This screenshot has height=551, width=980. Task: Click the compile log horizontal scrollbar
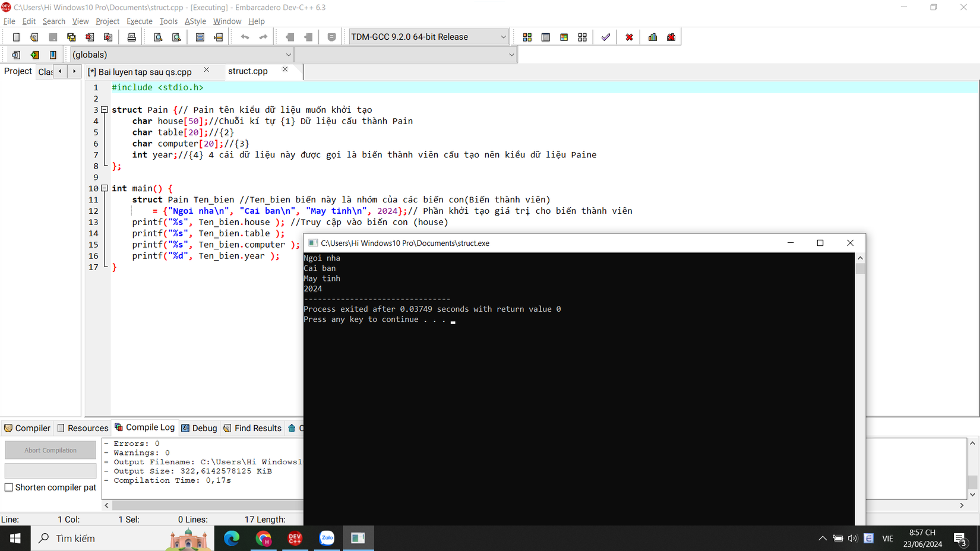coord(202,505)
